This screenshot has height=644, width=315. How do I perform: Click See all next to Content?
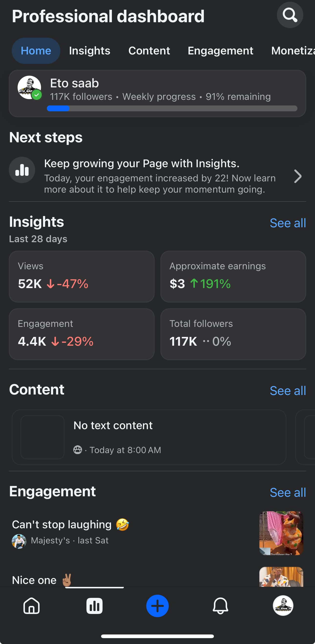tap(287, 391)
